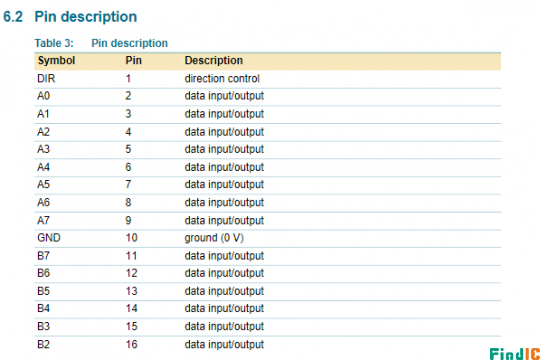Viewport: 540px width, 360px height.
Task: Click 'data input/output' in the A7 row
Action: [x=224, y=220]
